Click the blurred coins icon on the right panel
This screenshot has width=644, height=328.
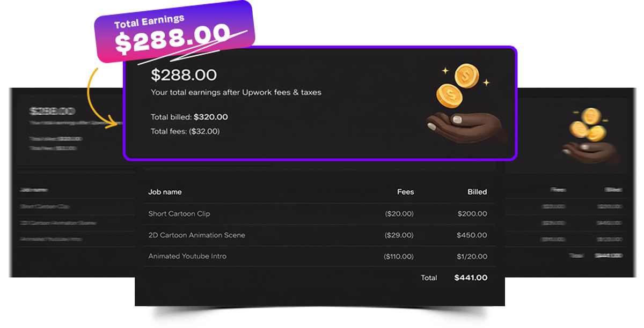pos(590,134)
